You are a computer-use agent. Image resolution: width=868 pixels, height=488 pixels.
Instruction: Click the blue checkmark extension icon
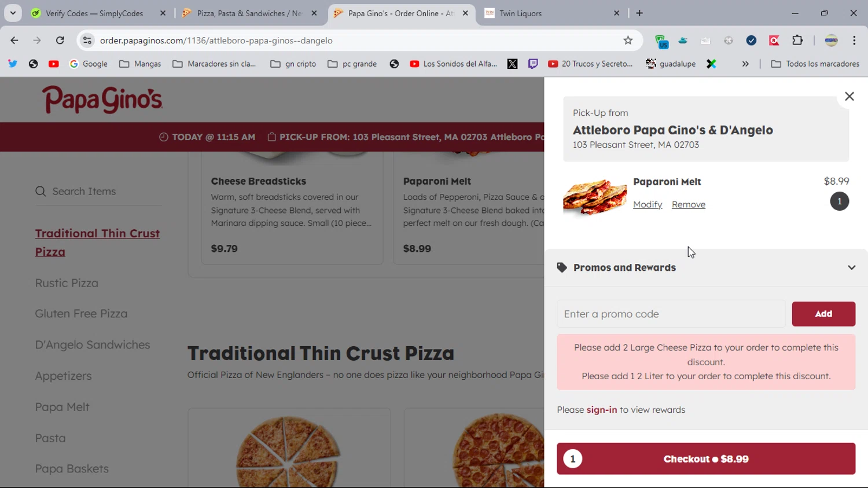[751, 41]
